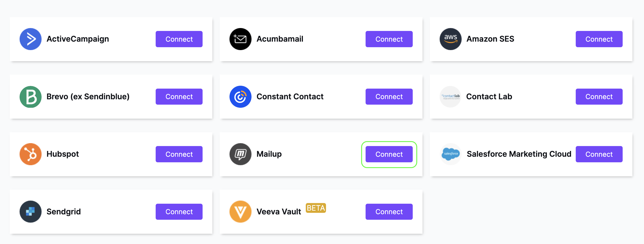This screenshot has width=644, height=244.
Task: Connect the highlighted Mailup integration
Action: click(x=389, y=154)
